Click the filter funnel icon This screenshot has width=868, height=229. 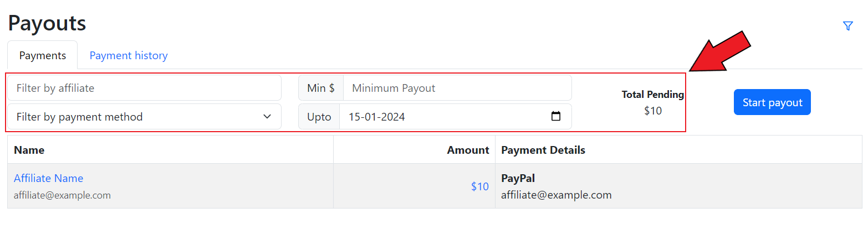847,26
